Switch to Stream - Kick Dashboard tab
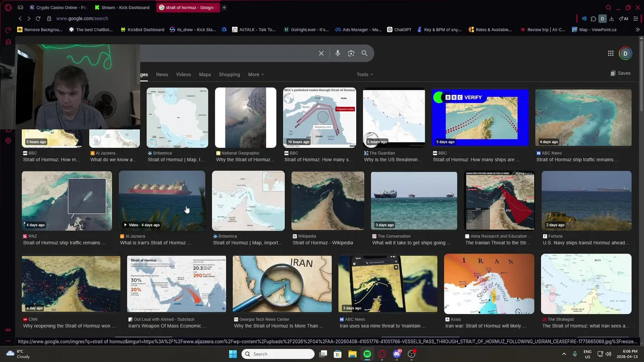The image size is (644, 362). [x=123, y=8]
